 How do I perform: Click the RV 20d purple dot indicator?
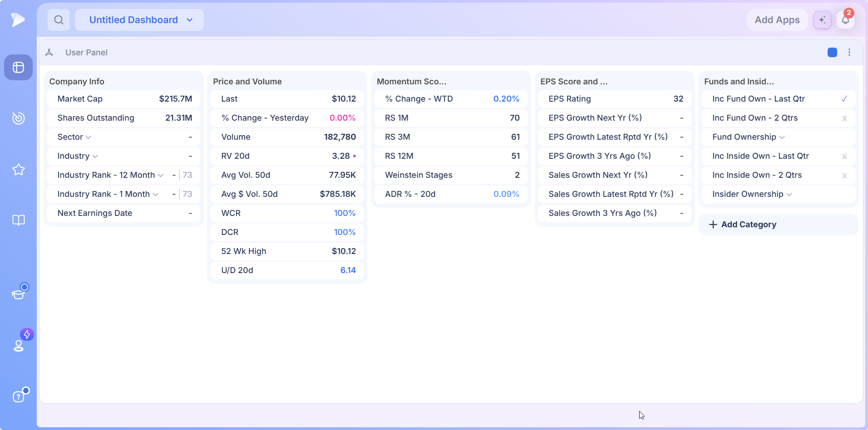pos(354,156)
